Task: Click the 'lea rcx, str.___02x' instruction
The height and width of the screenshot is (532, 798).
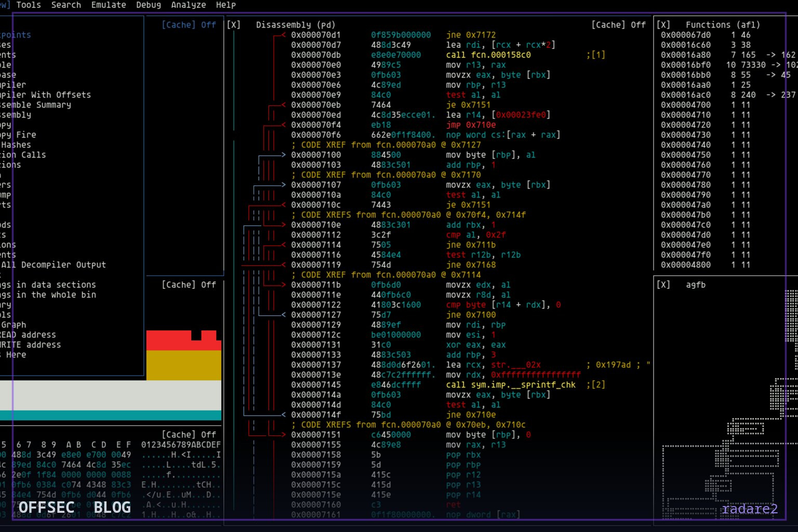Action: click(493, 365)
